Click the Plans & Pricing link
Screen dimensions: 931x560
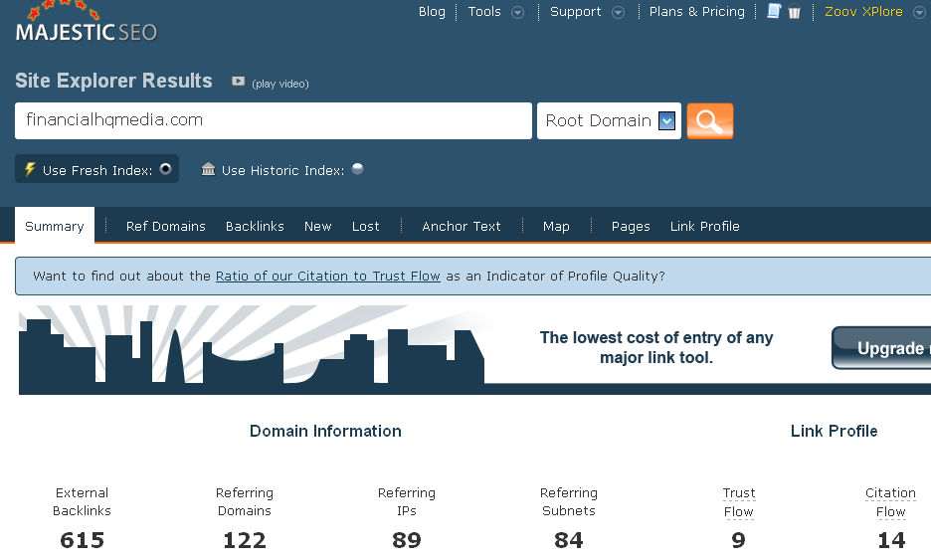tap(696, 12)
